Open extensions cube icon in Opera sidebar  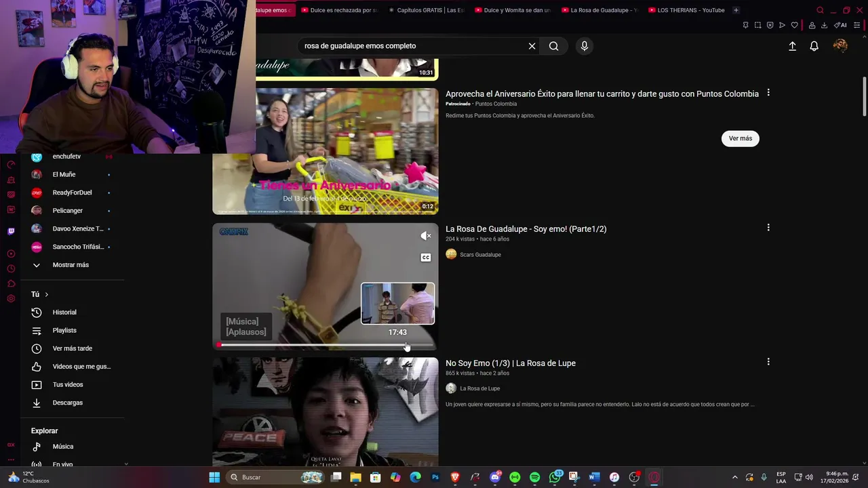[x=11, y=284]
